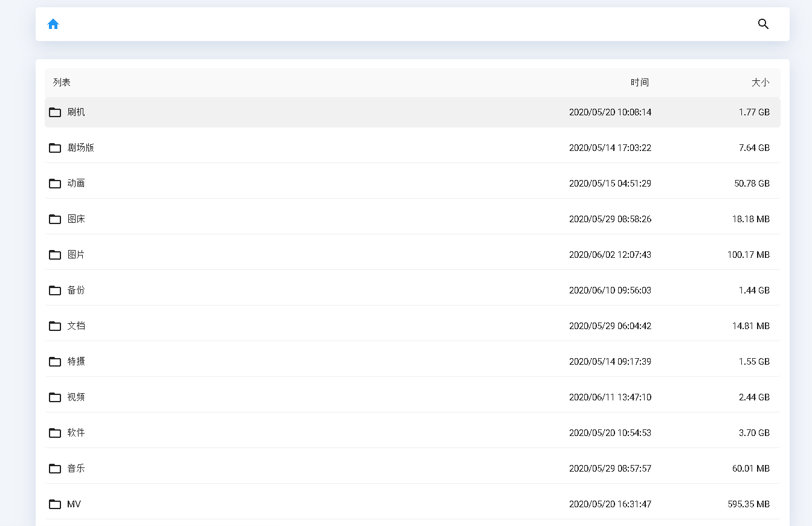Sort by the 时间 column header

tap(640, 83)
